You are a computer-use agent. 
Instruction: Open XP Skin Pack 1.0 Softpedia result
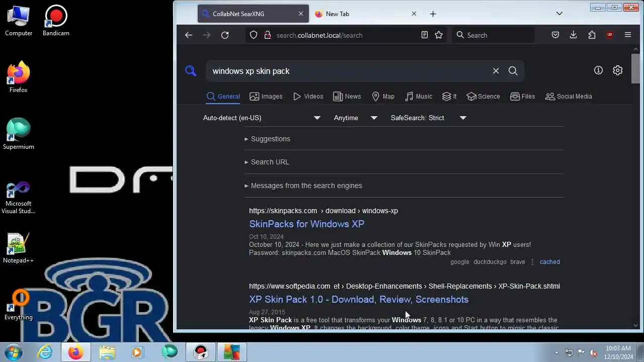coord(359,299)
